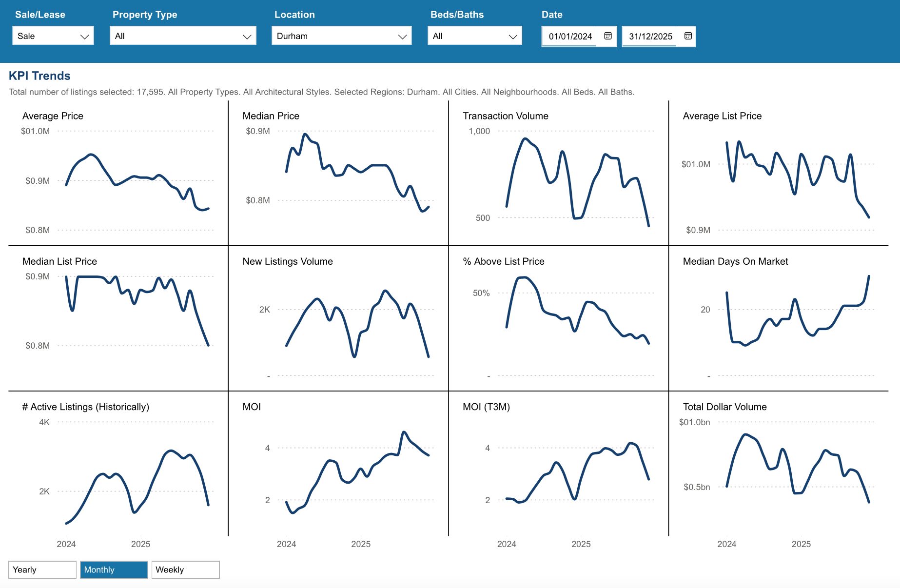The image size is (900, 588).
Task: Click the start date field 01/01/2024
Action: pos(569,37)
